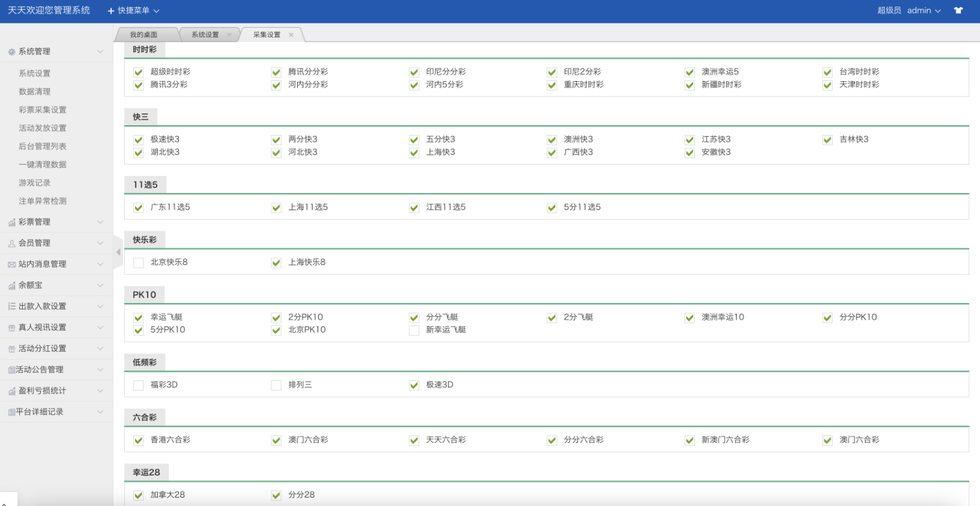Toggle the 香港六合彩 checkbox

(139, 440)
